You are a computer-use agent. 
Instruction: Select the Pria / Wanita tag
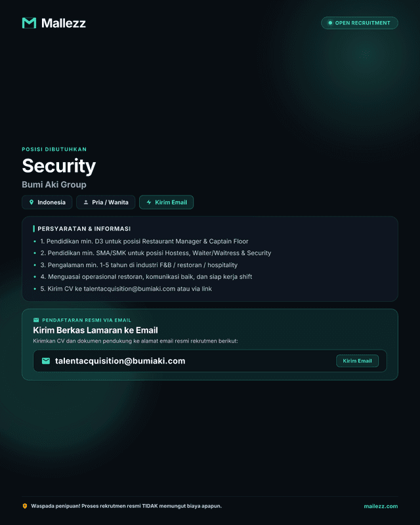pyautogui.click(x=106, y=202)
